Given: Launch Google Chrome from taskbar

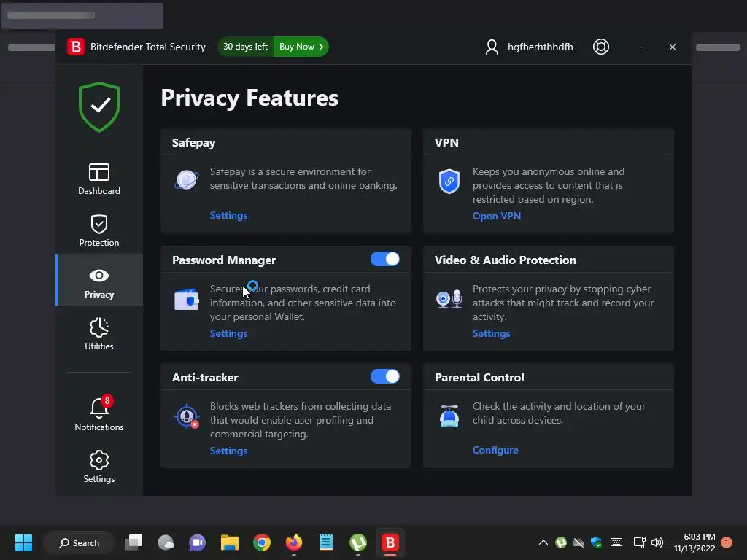Looking at the screenshot, I should coord(262,542).
